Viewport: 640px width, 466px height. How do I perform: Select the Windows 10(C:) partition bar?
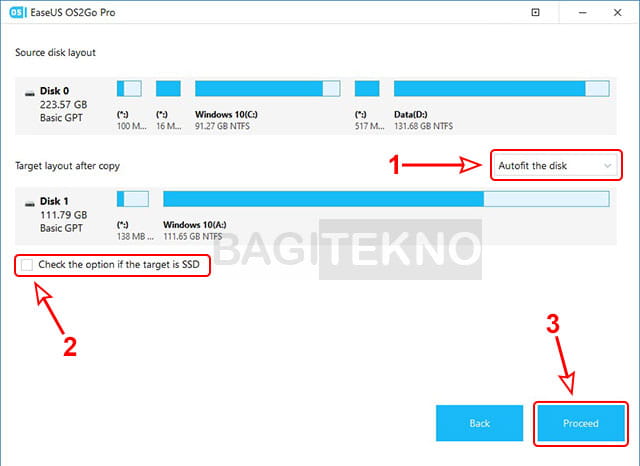268,89
